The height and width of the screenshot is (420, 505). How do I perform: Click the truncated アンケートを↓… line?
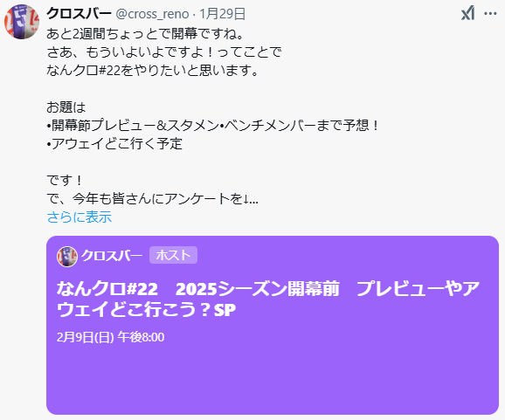153,198
